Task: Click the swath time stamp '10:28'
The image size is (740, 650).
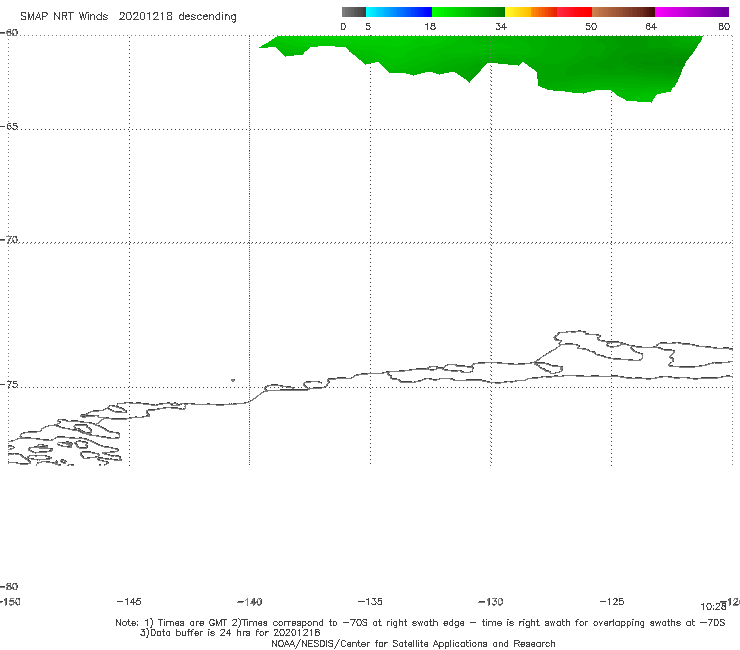Action: tap(713, 607)
